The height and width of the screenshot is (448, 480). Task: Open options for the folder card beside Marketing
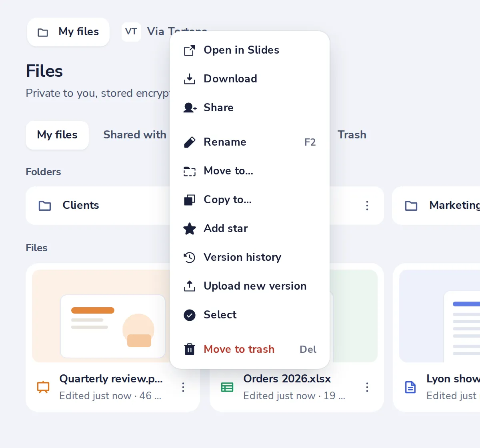(367, 206)
